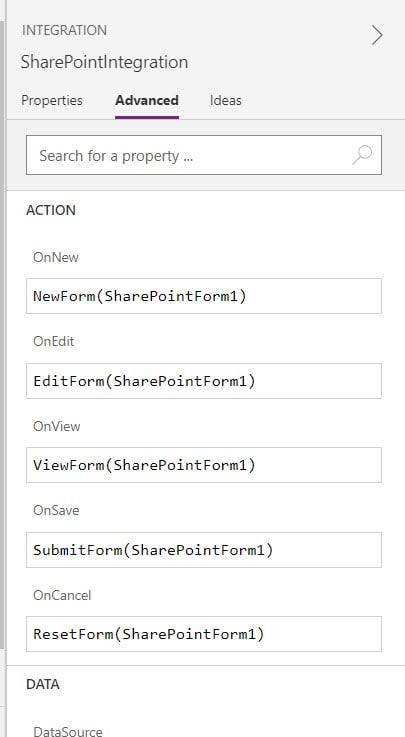The image size is (405, 737).
Task: Click the ACTION section header
Action: 51,210
